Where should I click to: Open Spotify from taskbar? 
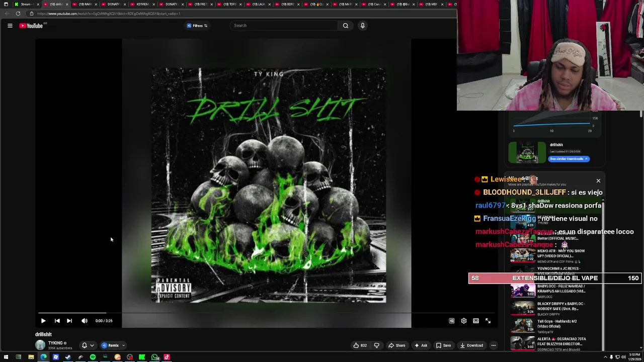[x=93, y=357]
